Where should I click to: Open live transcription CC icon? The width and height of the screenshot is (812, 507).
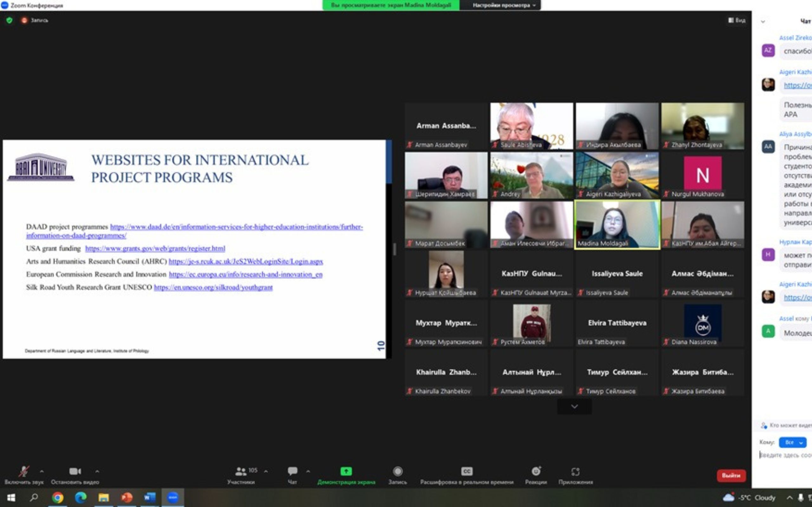(x=467, y=472)
